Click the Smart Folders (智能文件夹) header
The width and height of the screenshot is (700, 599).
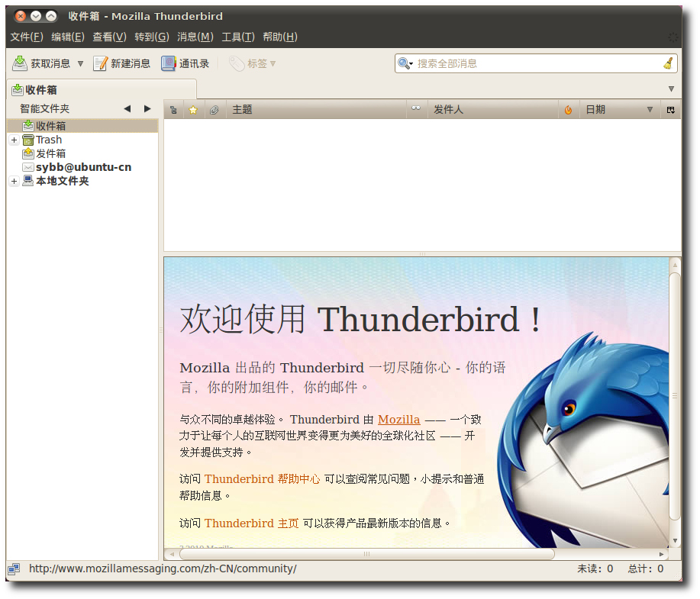(44, 108)
